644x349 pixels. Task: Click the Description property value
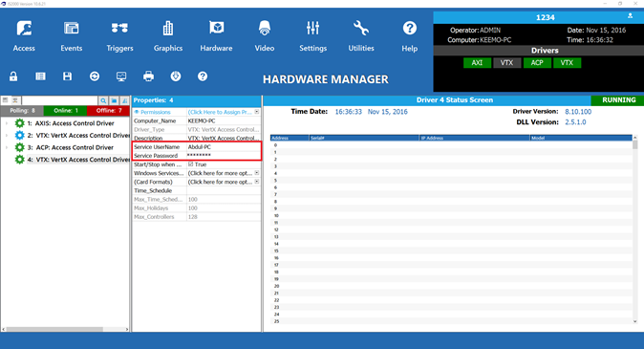[x=224, y=138]
